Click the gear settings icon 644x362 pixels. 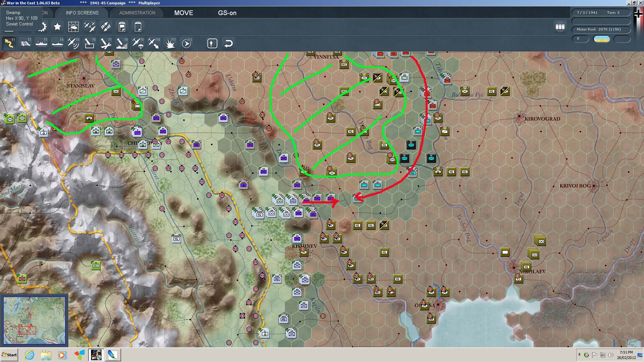pos(43,26)
